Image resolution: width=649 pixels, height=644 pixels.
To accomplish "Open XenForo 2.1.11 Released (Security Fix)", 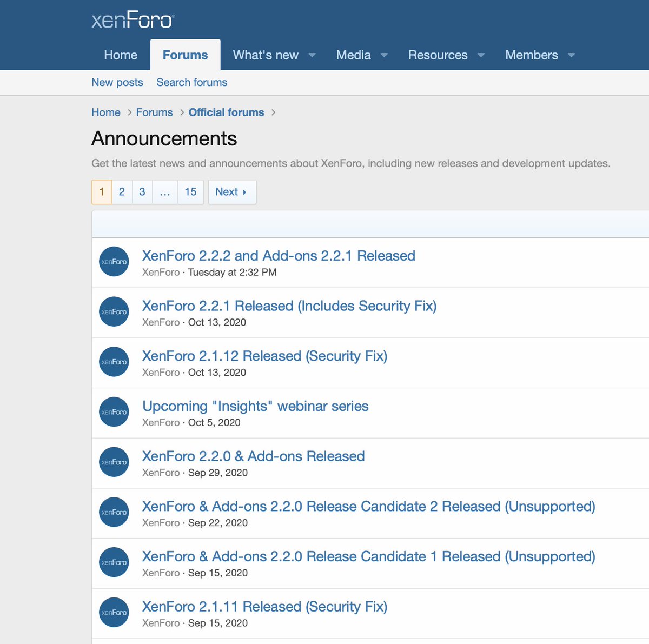I will tap(264, 607).
